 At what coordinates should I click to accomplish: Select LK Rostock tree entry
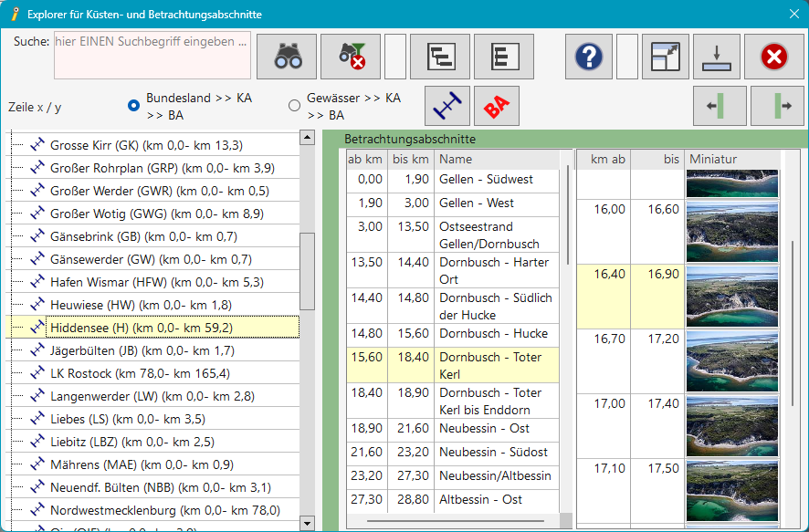coord(140,373)
